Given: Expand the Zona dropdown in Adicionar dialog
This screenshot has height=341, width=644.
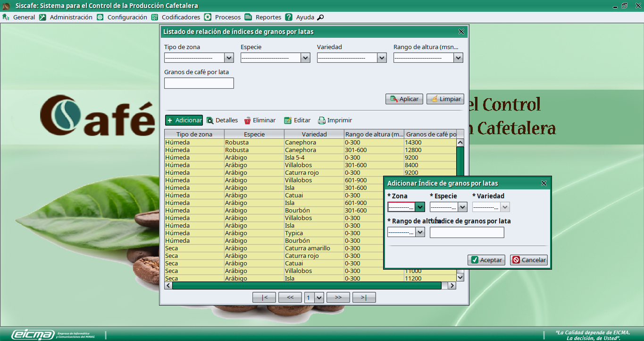Looking at the screenshot, I should click(x=420, y=207).
